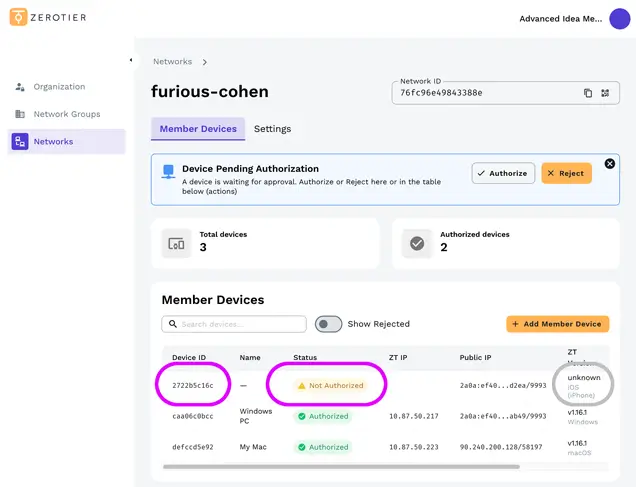Sort by Device ID column header

click(x=189, y=357)
